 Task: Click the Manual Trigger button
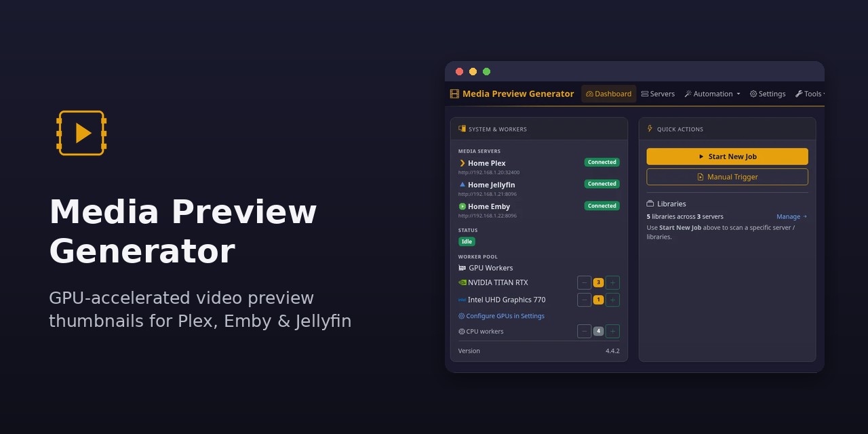click(727, 177)
